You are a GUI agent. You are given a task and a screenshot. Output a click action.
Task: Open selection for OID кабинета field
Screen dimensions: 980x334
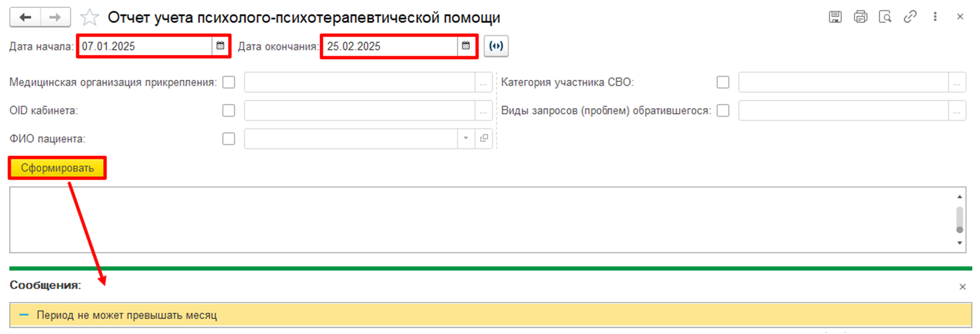(483, 111)
